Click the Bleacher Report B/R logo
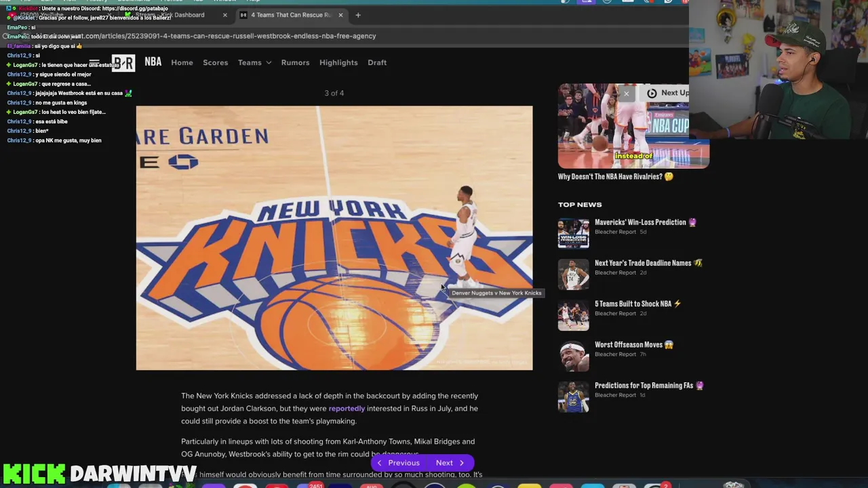This screenshot has width=868, height=488. tap(123, 63)
